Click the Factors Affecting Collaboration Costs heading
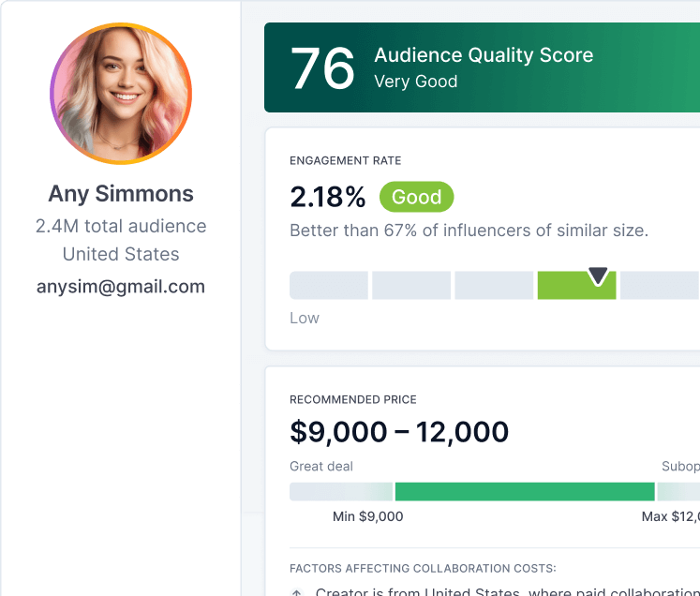This screenshot has width=700, height=596. (x=423, y=568)
